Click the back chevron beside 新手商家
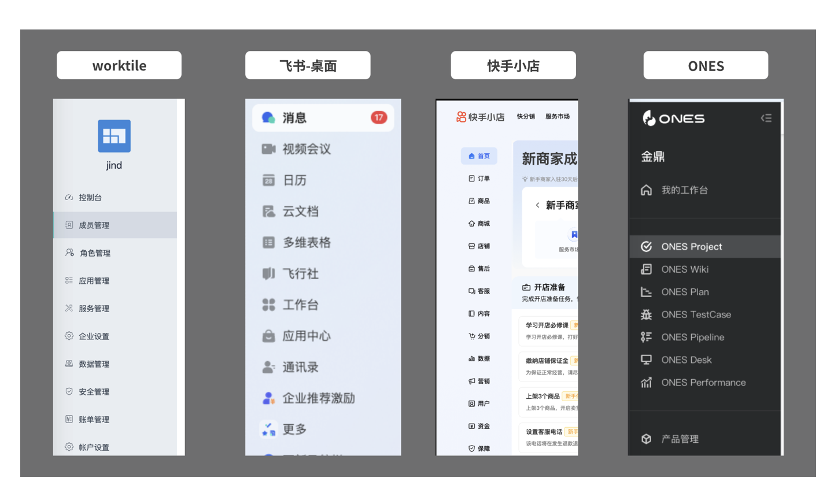 [x=537, y=205]
